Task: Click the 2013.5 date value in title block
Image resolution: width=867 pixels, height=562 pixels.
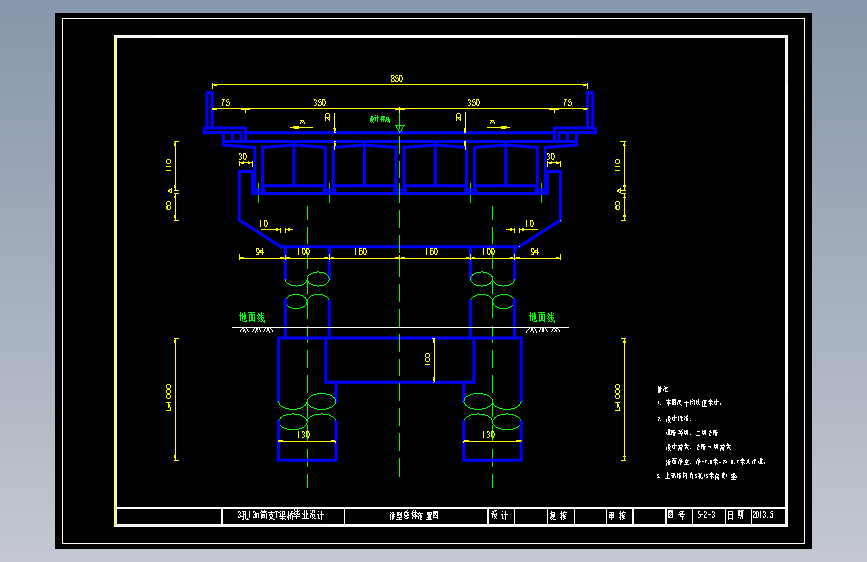Action: coord(762,515)
